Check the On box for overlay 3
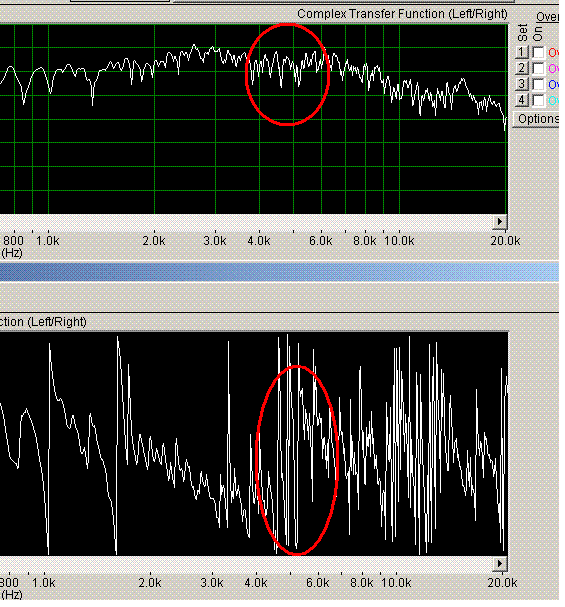 538,84
